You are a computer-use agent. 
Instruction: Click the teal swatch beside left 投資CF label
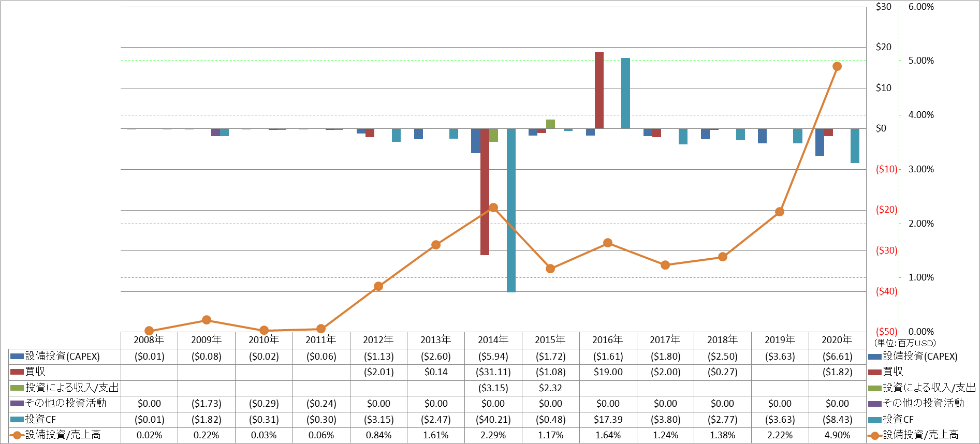[x=17, y=420]
